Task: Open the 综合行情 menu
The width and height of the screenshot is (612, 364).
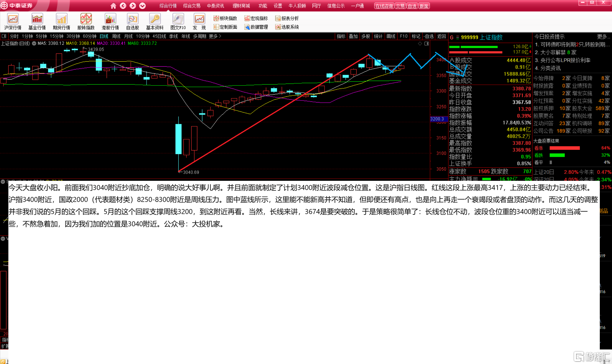Action: click(168, 6)
